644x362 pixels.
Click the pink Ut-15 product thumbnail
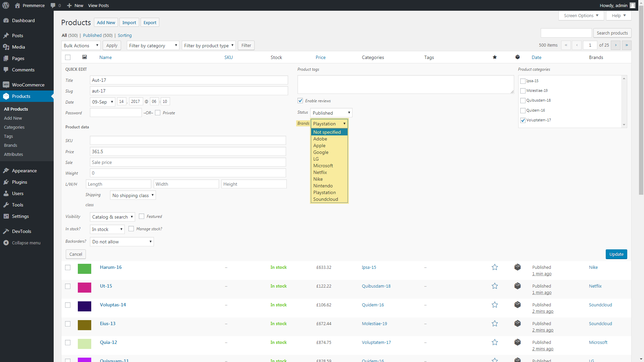point(85,288)
